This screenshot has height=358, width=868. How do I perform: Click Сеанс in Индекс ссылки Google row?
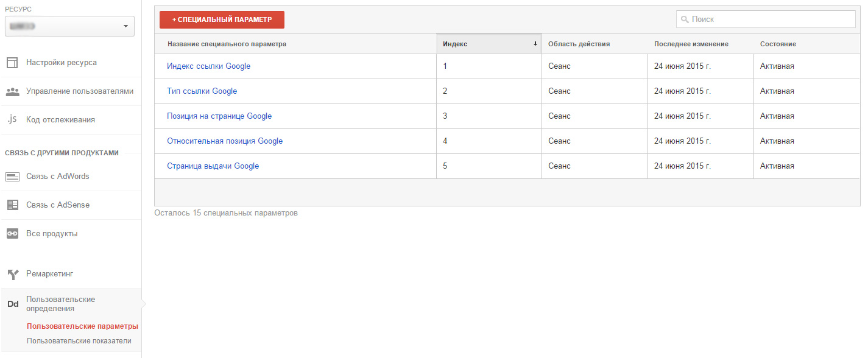click(559, 66)
